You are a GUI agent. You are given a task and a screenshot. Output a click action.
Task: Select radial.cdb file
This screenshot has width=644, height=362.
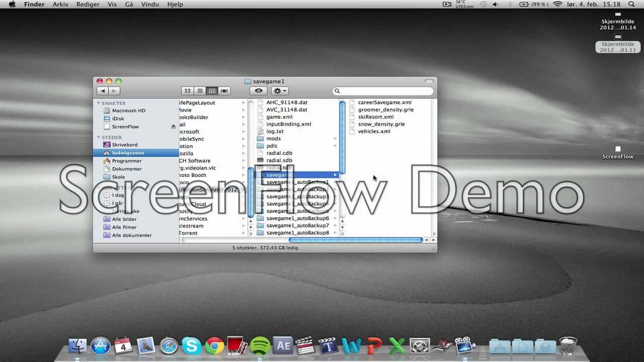pyautogui.click(x=279, y=153)
